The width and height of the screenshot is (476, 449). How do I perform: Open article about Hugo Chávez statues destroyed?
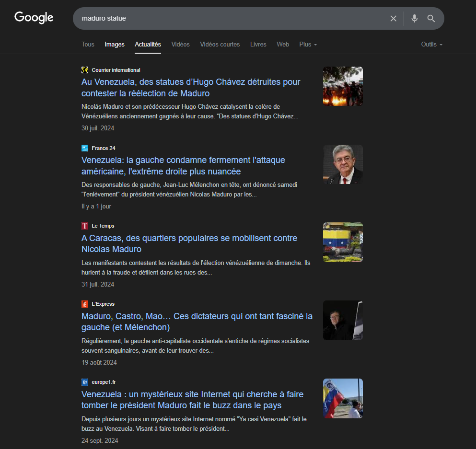click(x=191, y=88)
